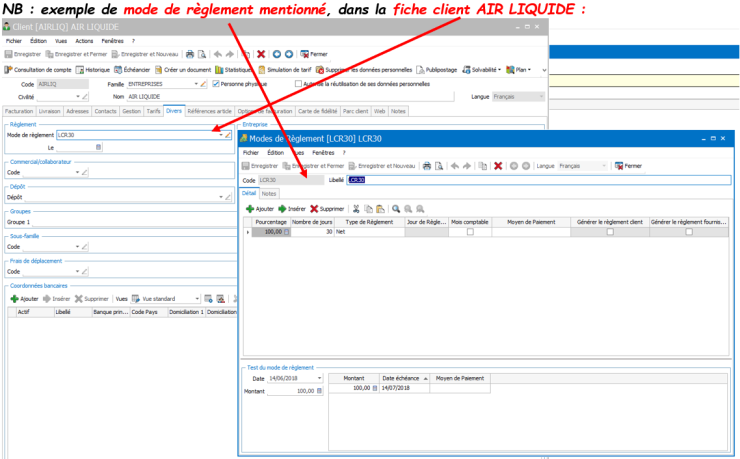Click the print icon in Modes de Règlement window
The height and width of the screenshot is (459, 740).
pyautogui.click(x=427, y=166)
